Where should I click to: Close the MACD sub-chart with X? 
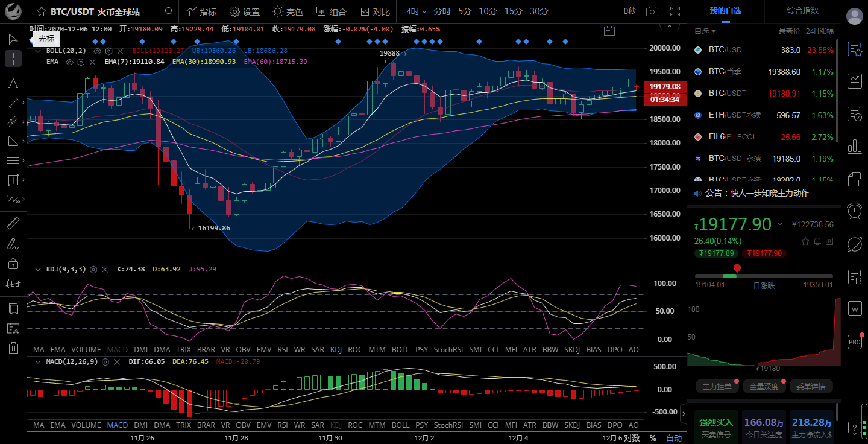tap(117, 362)
